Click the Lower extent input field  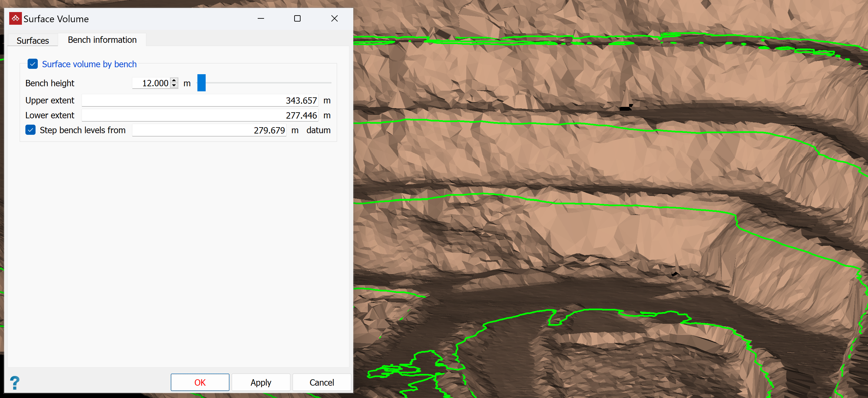click(x=200, y=115)
